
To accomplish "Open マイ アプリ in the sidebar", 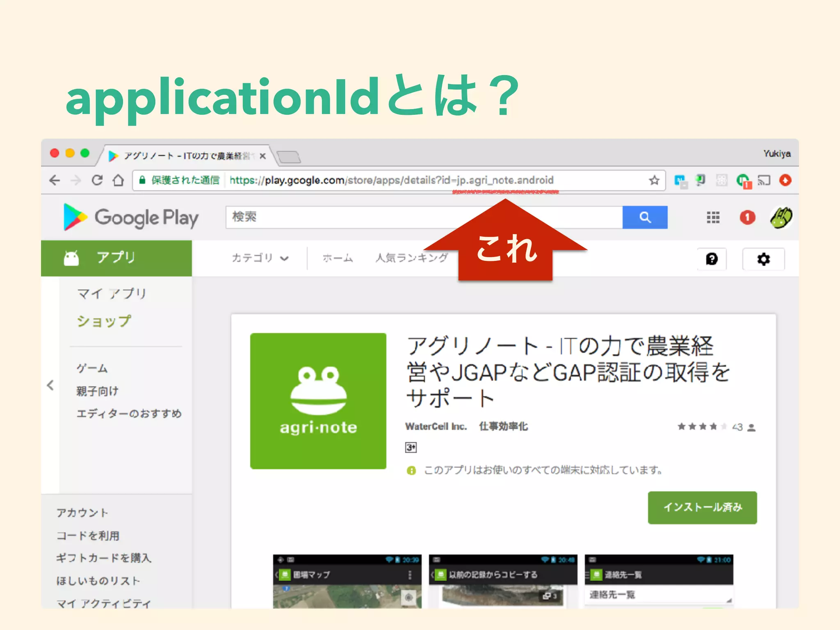I will coord(112,294).
